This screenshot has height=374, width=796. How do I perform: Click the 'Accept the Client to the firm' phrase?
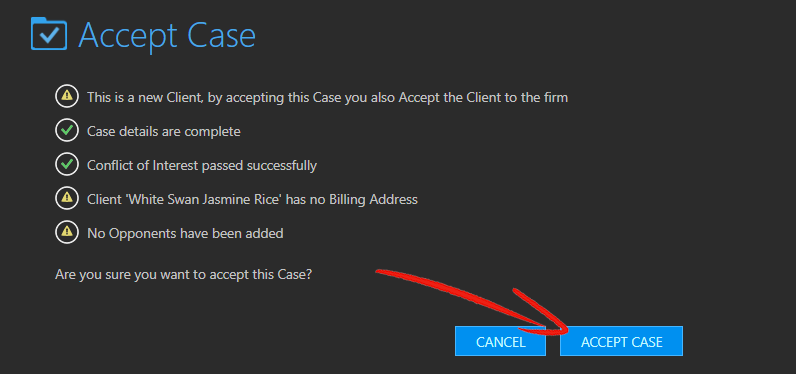[483, 97]
